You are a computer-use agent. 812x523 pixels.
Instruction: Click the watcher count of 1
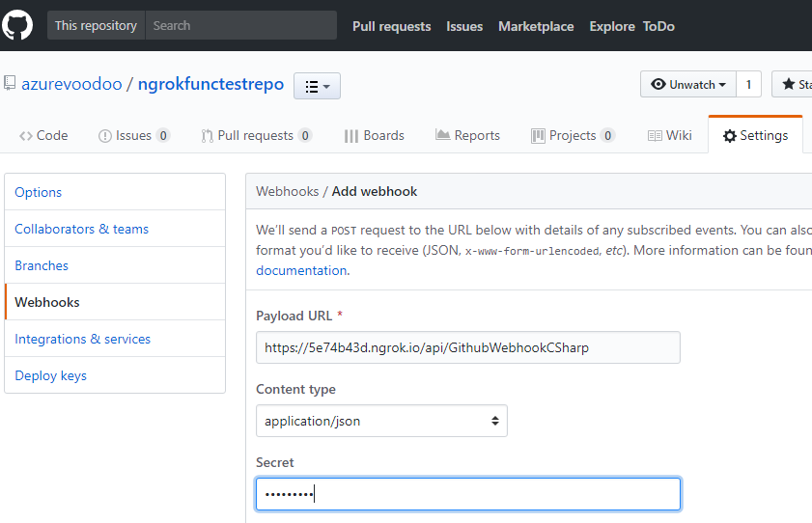[x=748, y=84]
